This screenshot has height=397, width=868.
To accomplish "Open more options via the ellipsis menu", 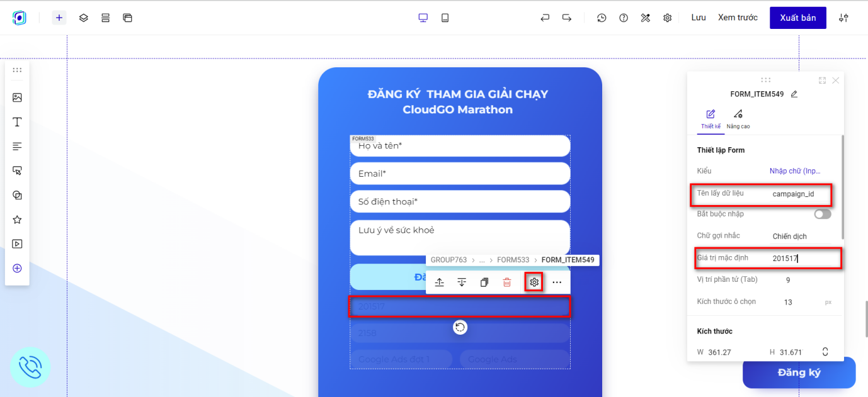I will coord(556,282).
